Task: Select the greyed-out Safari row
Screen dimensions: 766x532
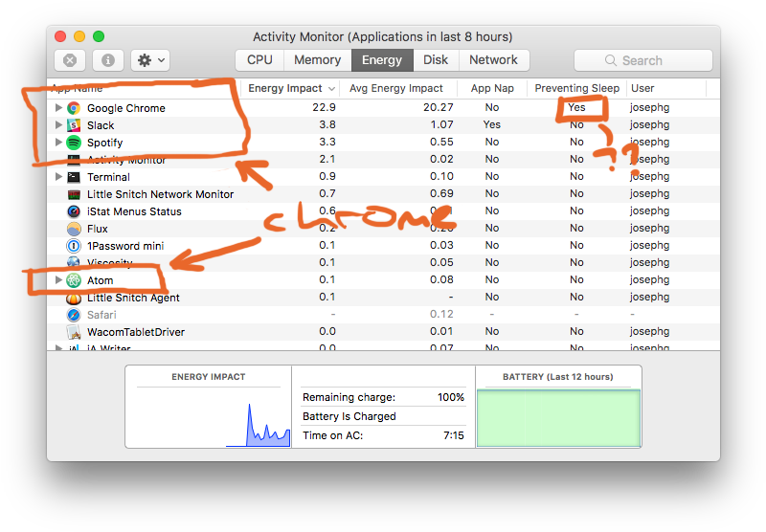Action: 383,315
